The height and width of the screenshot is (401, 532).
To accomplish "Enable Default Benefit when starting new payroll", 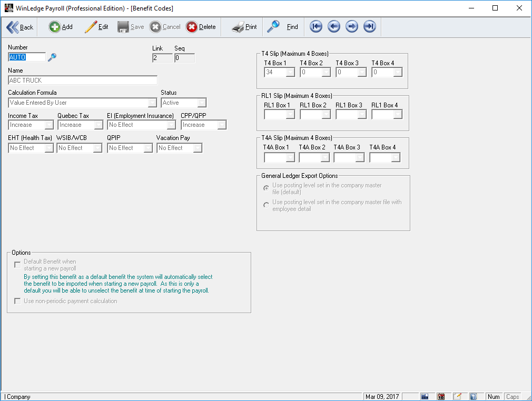I will click(x=17, y=265).
